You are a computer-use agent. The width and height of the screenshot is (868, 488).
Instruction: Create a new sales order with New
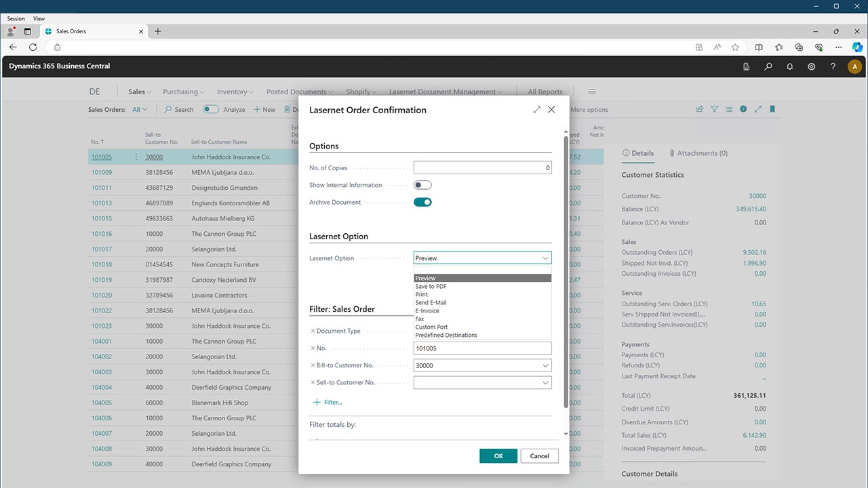[264, 109]
